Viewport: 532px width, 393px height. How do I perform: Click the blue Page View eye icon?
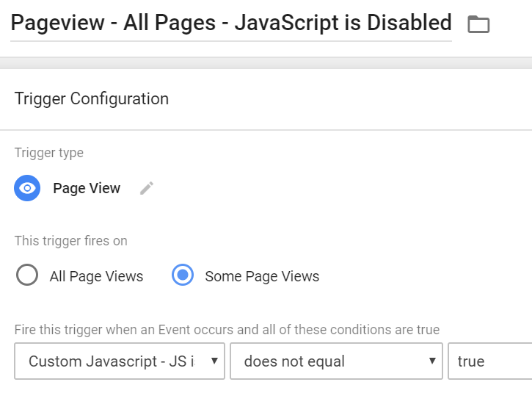click(x=27, y=188)
